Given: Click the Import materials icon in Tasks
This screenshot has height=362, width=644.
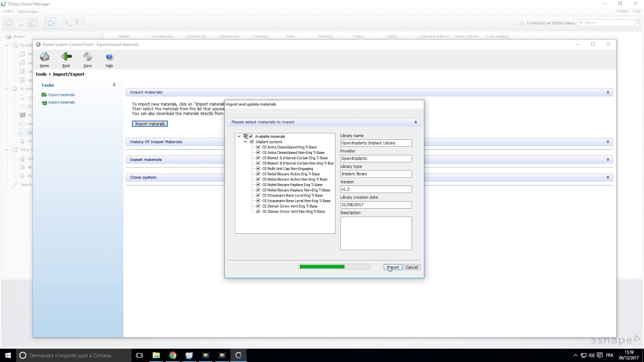Looking at the screenshot, I should click(44, 103).
